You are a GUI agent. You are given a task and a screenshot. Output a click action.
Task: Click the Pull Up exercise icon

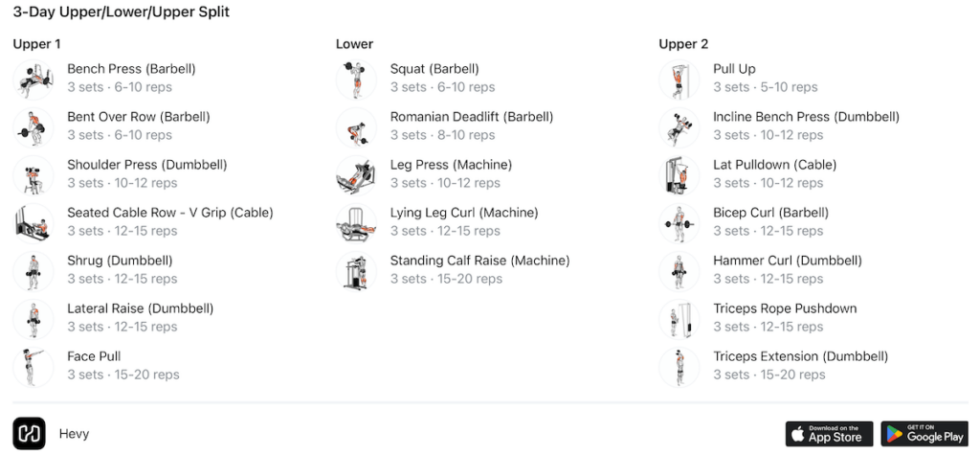point(679,79)
